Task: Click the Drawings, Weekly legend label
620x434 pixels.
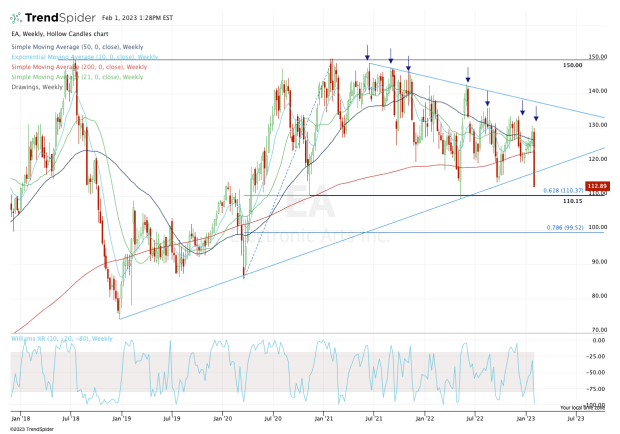Action: [x=37, y=87]
